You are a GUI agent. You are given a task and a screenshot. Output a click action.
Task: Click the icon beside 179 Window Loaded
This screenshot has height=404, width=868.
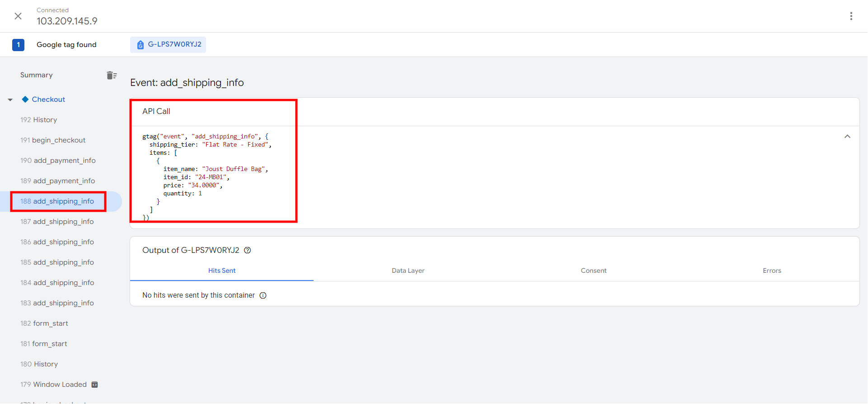(x=95, y=385)
